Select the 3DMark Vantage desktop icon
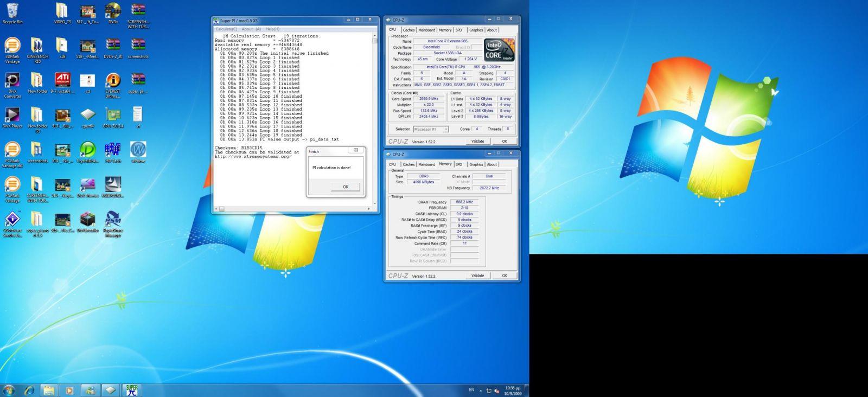 point(12,47)
